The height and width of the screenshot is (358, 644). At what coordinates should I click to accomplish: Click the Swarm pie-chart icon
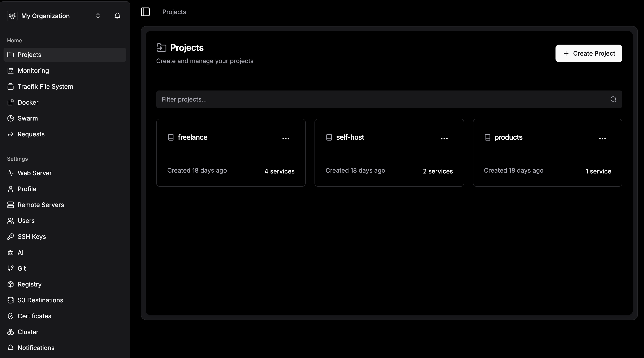11,119
